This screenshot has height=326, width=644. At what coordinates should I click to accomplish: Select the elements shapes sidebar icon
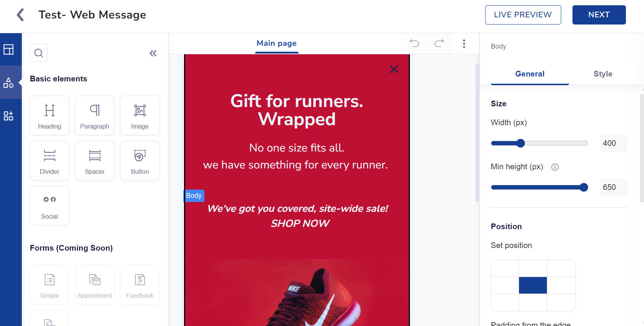9,83
